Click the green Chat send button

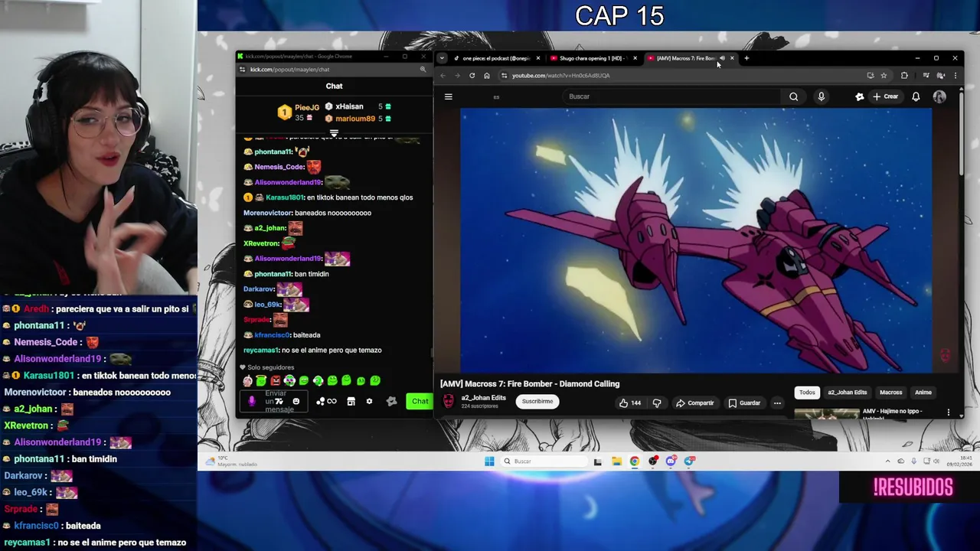pyautogui.click(x=420, y=401)
